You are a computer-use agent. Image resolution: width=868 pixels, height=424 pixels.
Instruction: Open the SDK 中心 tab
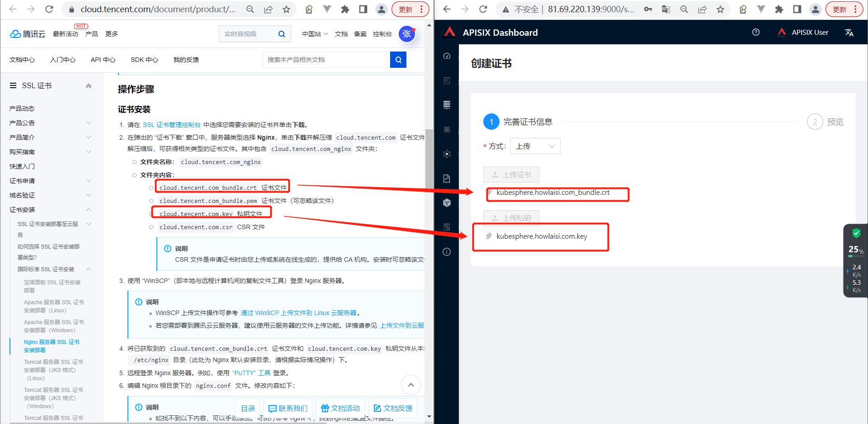144,60
